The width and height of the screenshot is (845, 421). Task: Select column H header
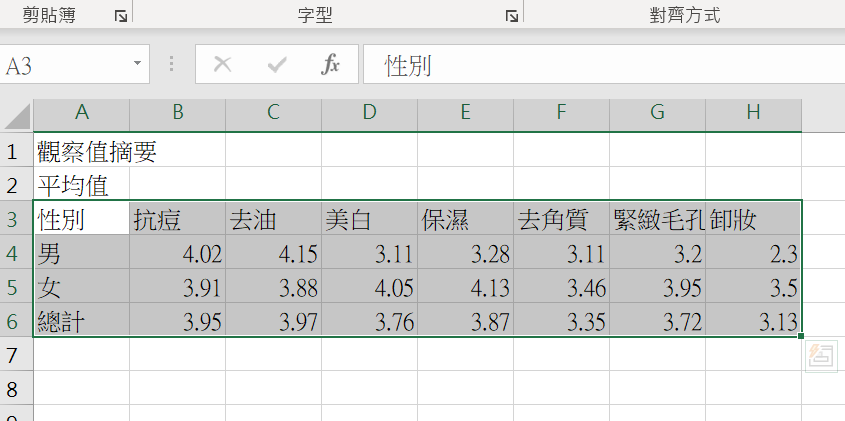(753, 114)
